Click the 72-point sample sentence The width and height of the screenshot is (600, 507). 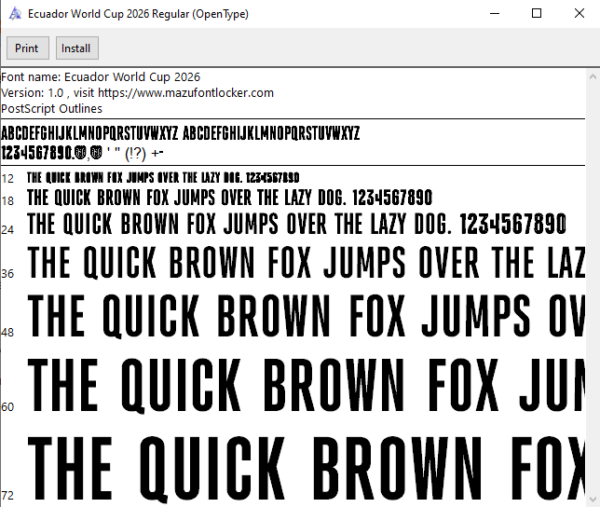[x=306, y=468]
